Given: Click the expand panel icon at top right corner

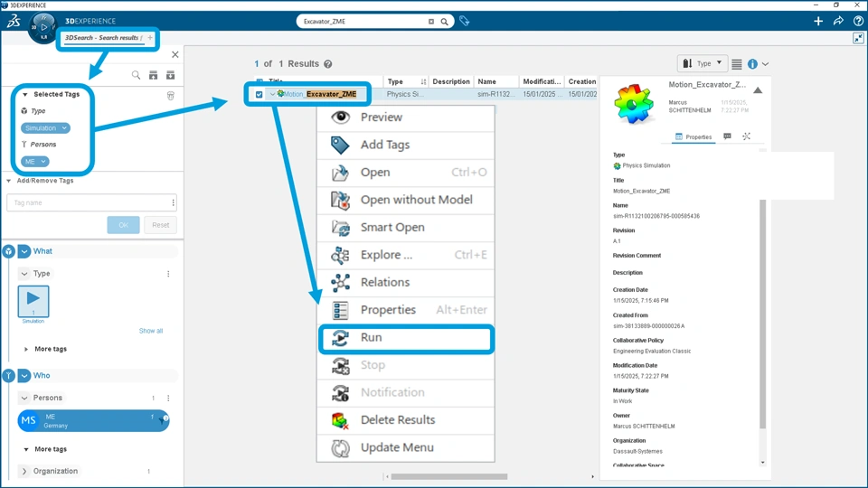Looking at the screenshot, I should [858, 38].
